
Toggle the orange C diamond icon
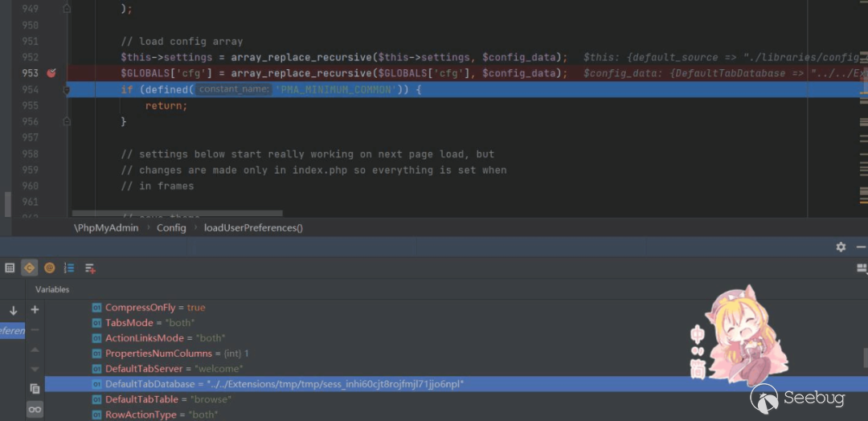click(x=29, y=268)
